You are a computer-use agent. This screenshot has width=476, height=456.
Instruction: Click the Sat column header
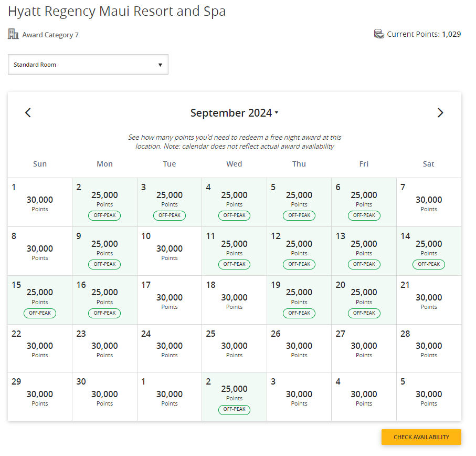point(429,164)
